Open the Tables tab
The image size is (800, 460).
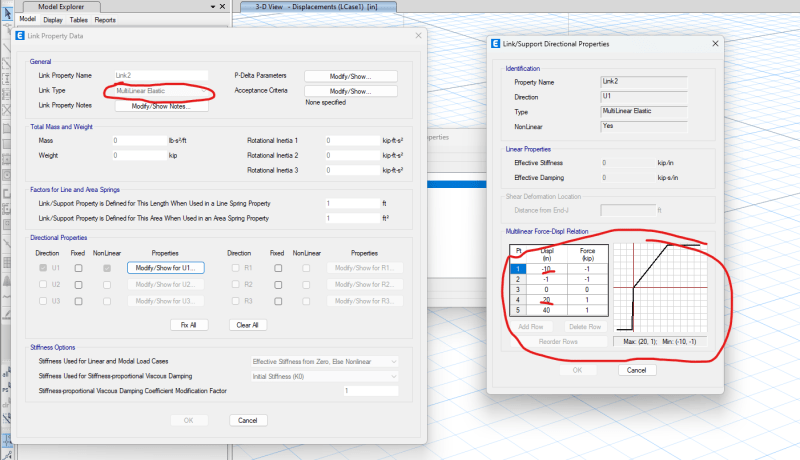coord(79,20)
